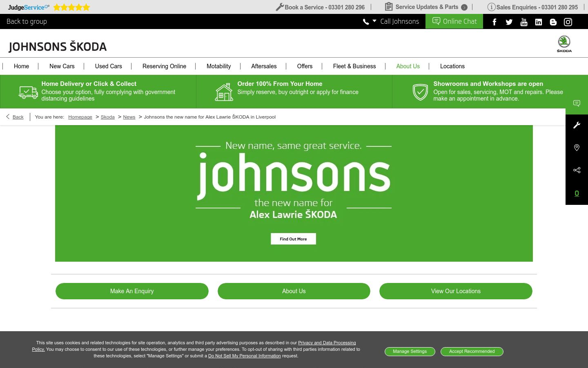Click the clipboard icon beside Service Updates

click(389, 7)
